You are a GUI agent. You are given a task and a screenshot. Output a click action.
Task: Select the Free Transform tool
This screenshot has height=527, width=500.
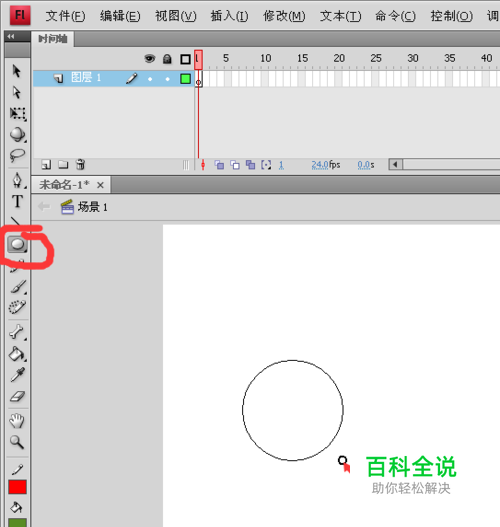click(x=17, y=114)
